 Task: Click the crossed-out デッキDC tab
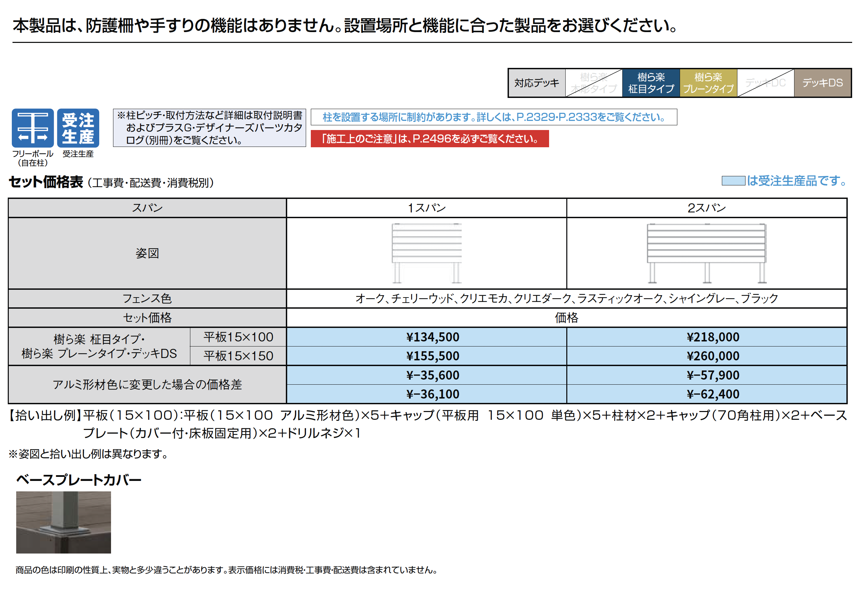(765, 83)
